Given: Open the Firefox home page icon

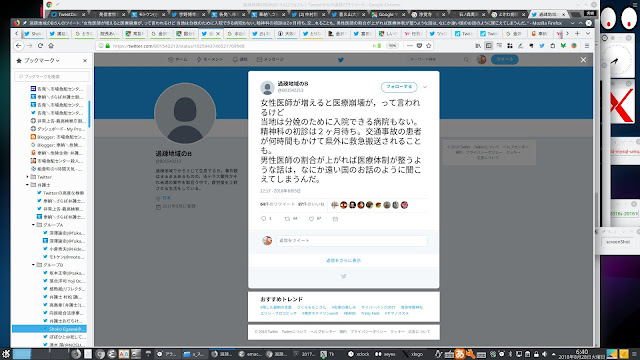Looking at the screenshot, I should tap(51, 46).
